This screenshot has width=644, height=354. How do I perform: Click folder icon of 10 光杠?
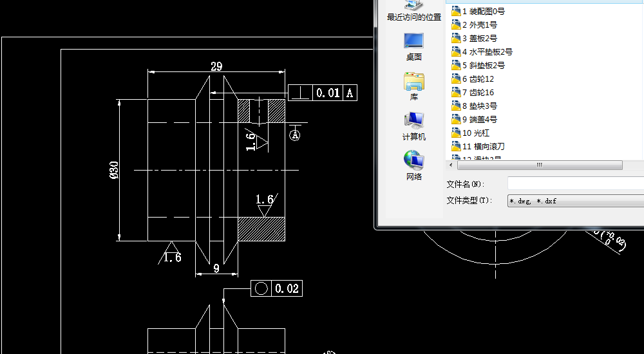(456, 133)
